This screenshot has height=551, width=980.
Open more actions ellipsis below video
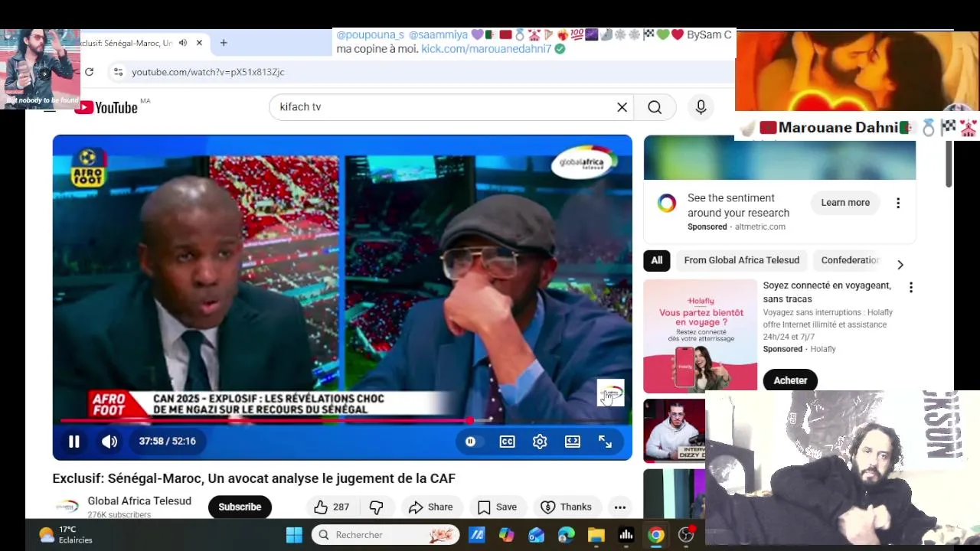point(620,507)
